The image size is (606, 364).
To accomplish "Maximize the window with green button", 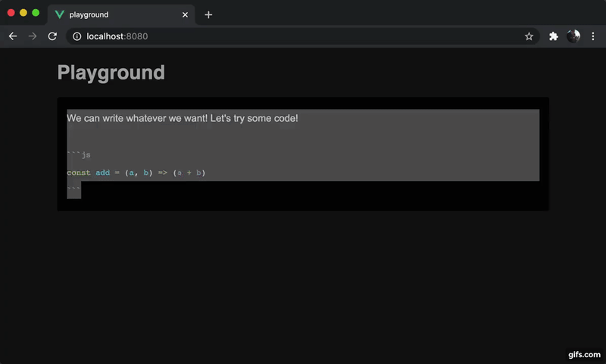I will click(36, 13).
